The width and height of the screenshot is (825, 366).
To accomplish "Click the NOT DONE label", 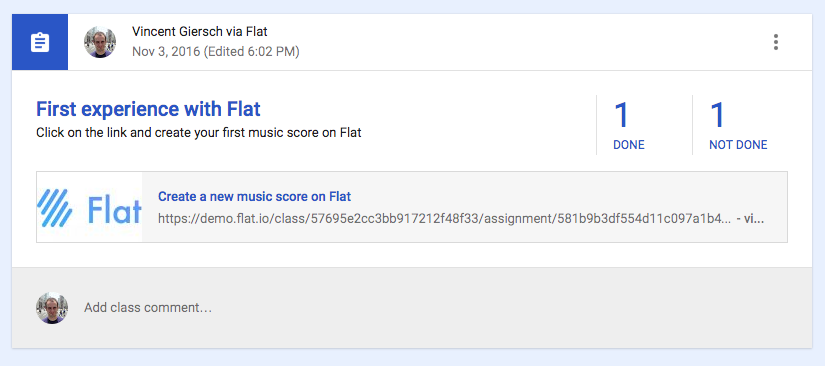I will click(738, 145).
